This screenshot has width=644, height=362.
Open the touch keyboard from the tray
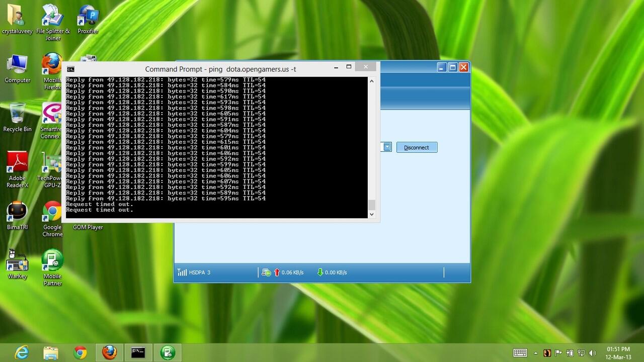[x=520, y=353]
